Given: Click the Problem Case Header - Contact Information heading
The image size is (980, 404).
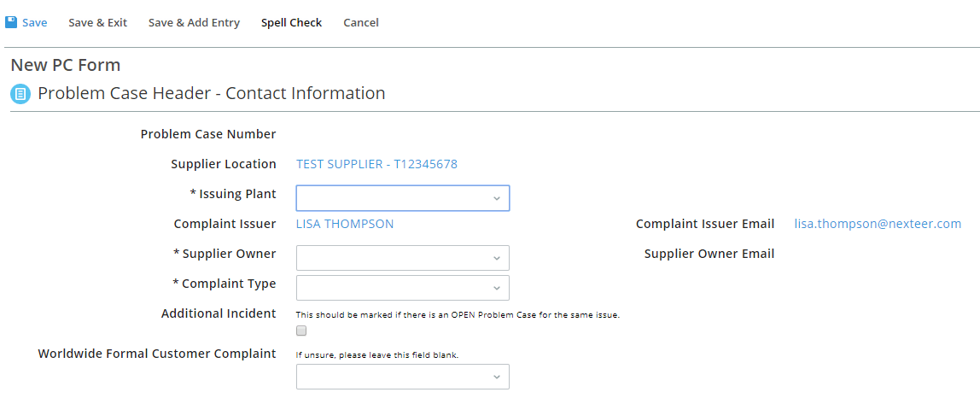Looking at the screenshot, I should [x=211, y=94].
